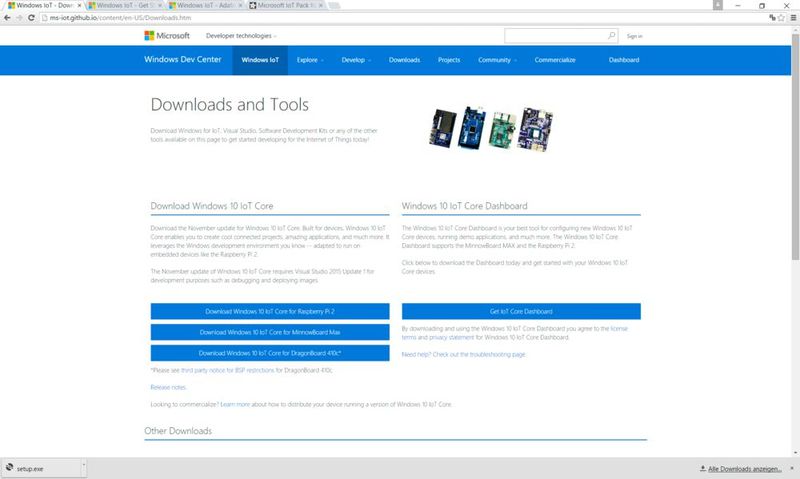Image resolution: width=800 pixels, height=479 pixels.
Task: Download Windows 10 IoT Core for Raspberry Pi 2
Action: (270, 311)
